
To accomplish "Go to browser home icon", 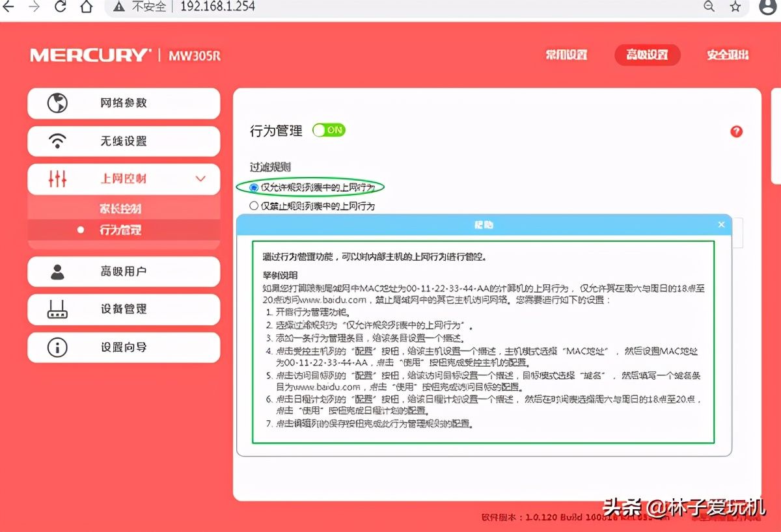I will (87, 7).
